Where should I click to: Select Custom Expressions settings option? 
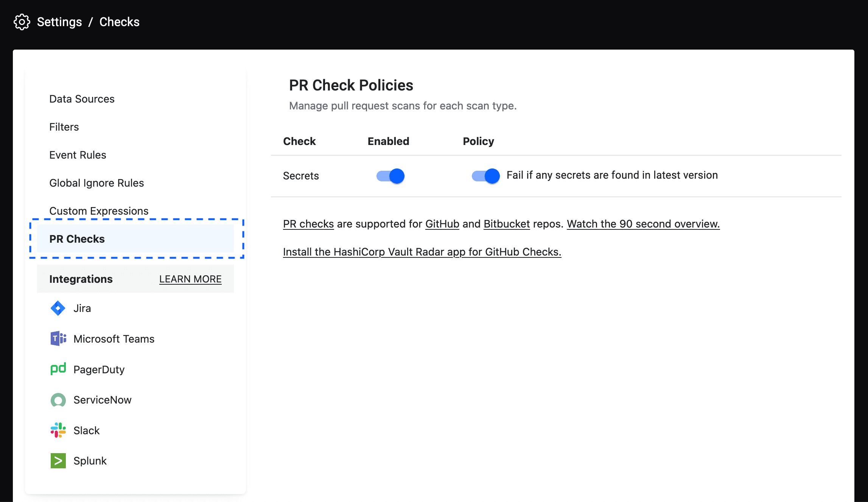click(x=99, y=210)
